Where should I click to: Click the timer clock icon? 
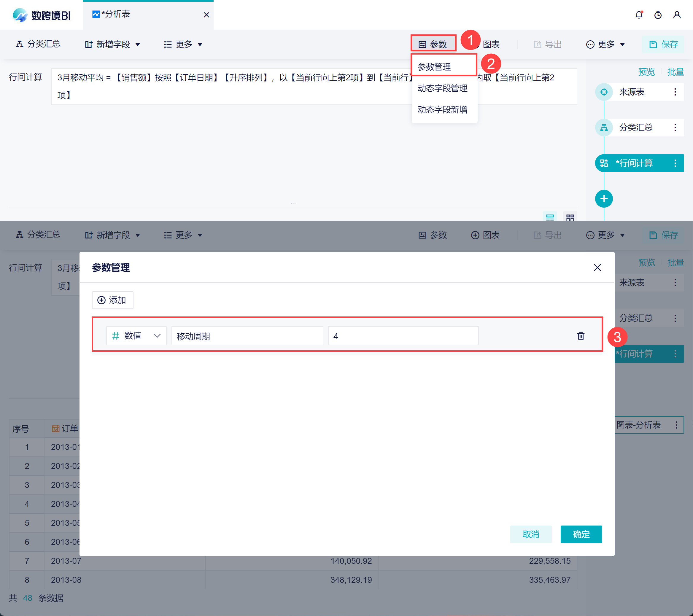(658, 15)
